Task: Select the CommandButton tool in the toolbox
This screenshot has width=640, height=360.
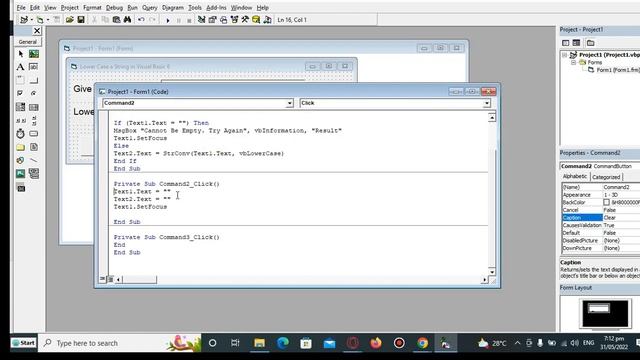Action: tap(34, 80)
